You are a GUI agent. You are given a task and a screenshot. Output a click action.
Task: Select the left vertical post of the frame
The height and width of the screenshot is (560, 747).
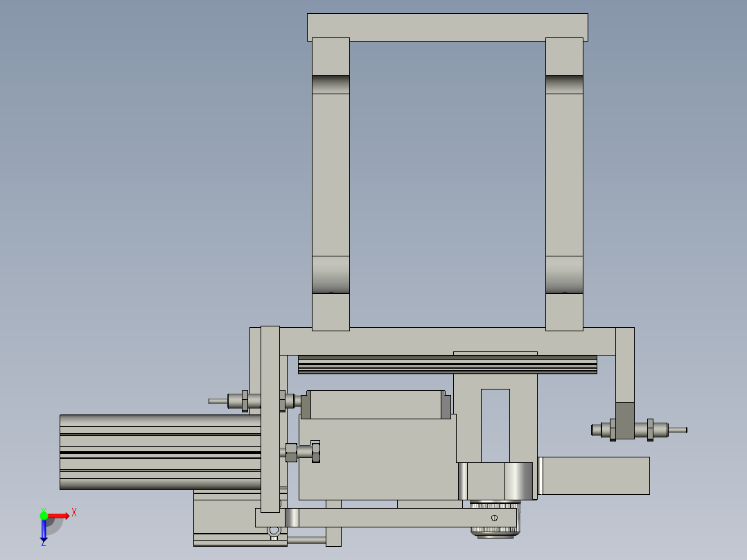click(331, 184)
